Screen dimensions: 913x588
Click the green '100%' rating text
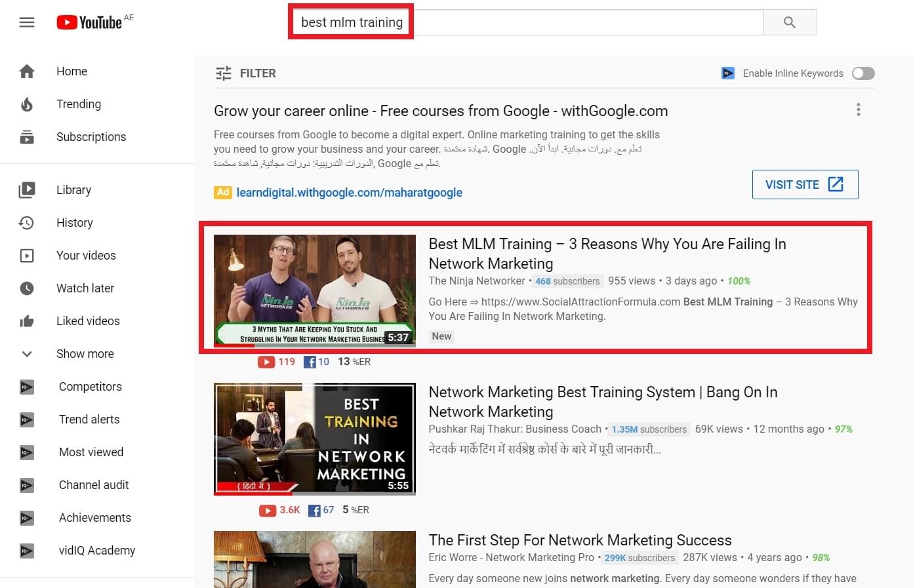pos(739,281)
